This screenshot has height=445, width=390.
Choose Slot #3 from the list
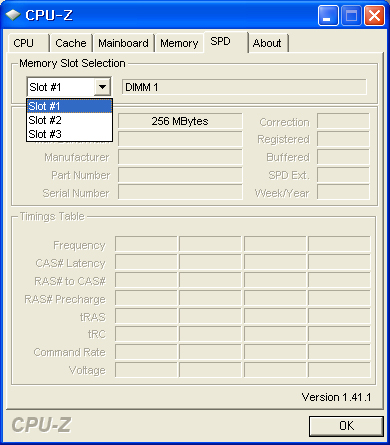coord(69,134)
